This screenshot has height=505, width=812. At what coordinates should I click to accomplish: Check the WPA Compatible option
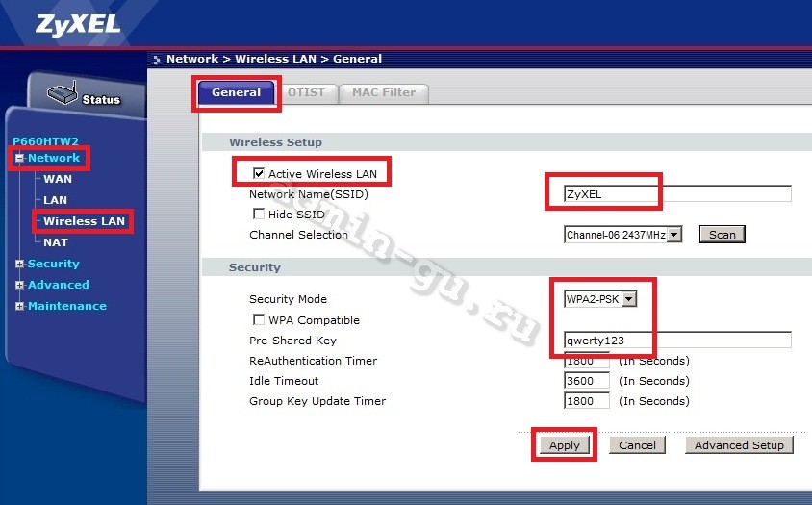pyautogui.click(x=258, y=320)
